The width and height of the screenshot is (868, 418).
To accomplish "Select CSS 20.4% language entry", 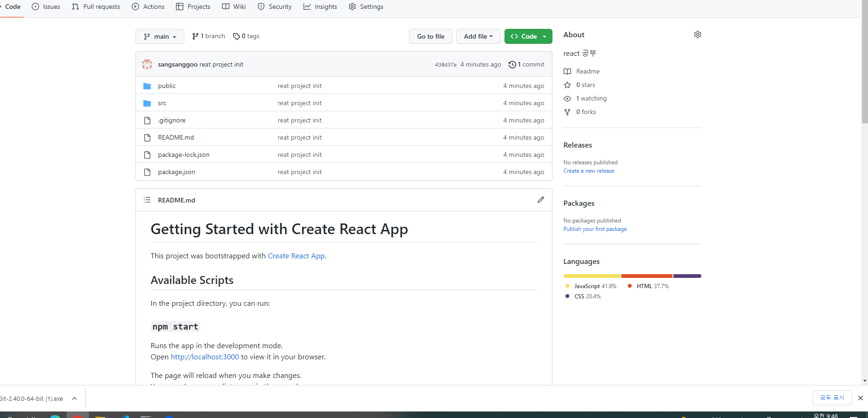I will pos(583,297).
